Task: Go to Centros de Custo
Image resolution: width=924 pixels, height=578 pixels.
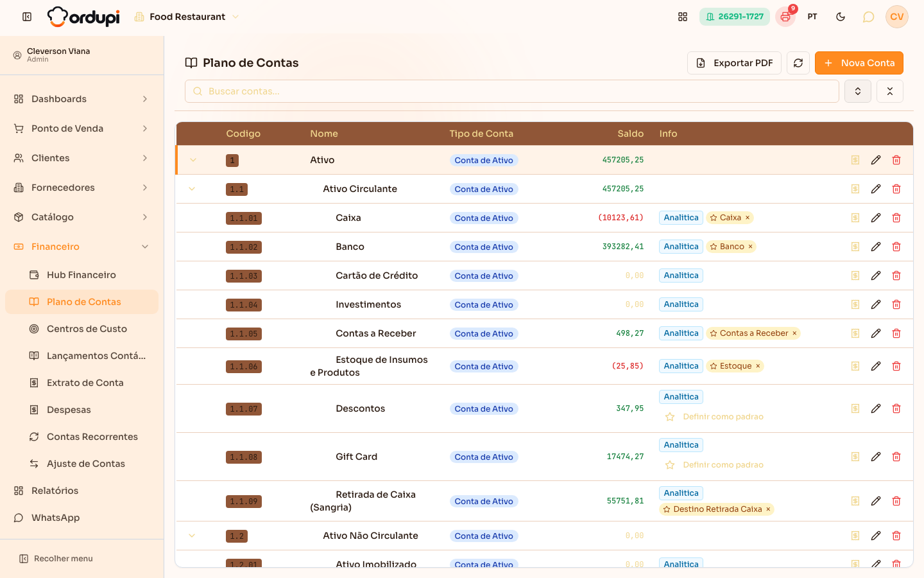Action: 81,329
